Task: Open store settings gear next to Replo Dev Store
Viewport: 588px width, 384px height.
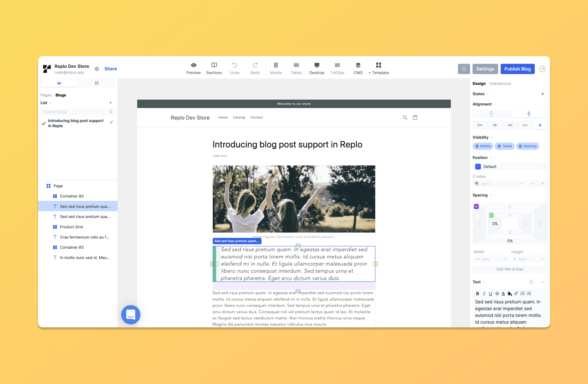Action: click(97, 69)
